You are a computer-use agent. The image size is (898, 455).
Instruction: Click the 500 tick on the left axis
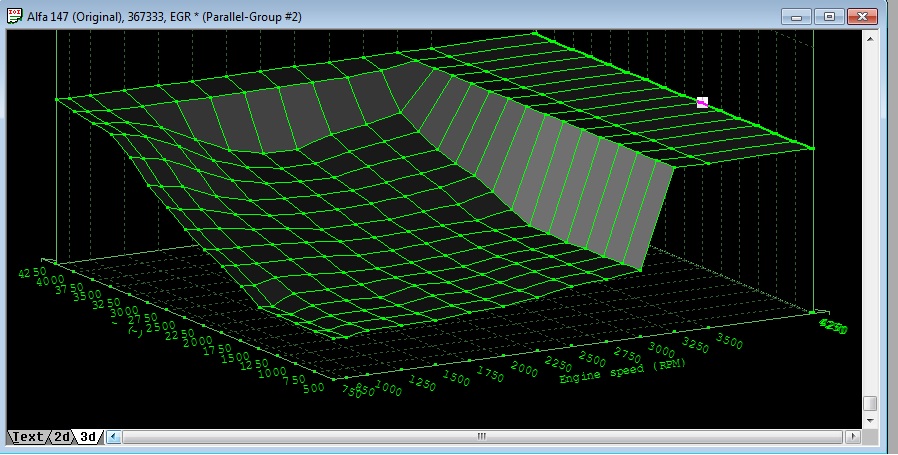pyautogui.click(x=313, y=388)
